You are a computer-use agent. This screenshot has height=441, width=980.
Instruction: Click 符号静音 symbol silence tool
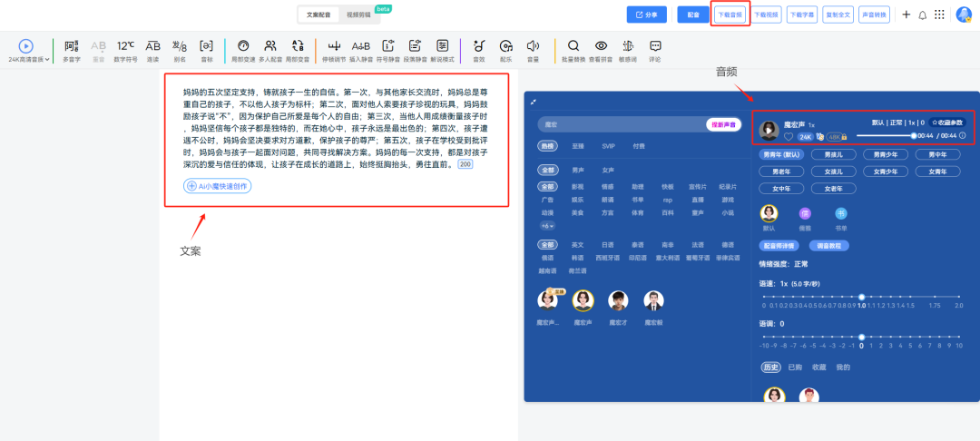pyautogui.click(x=388, y=51)
